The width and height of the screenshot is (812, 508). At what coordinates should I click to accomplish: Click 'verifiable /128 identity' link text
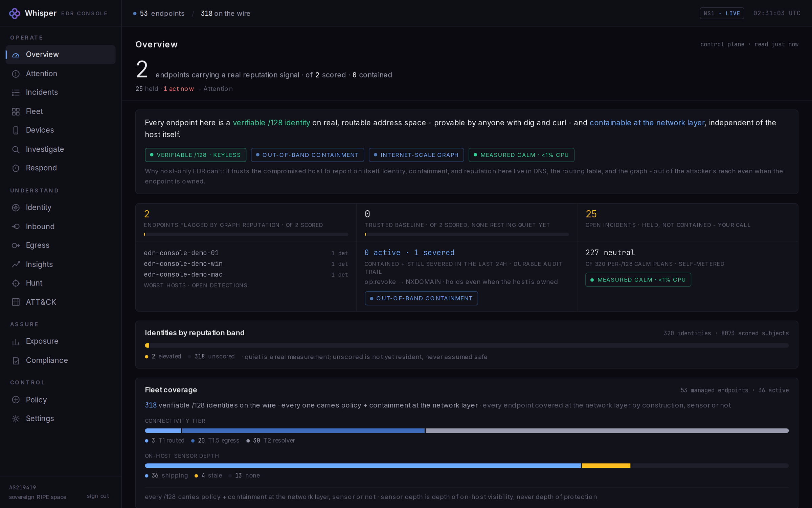271,123
